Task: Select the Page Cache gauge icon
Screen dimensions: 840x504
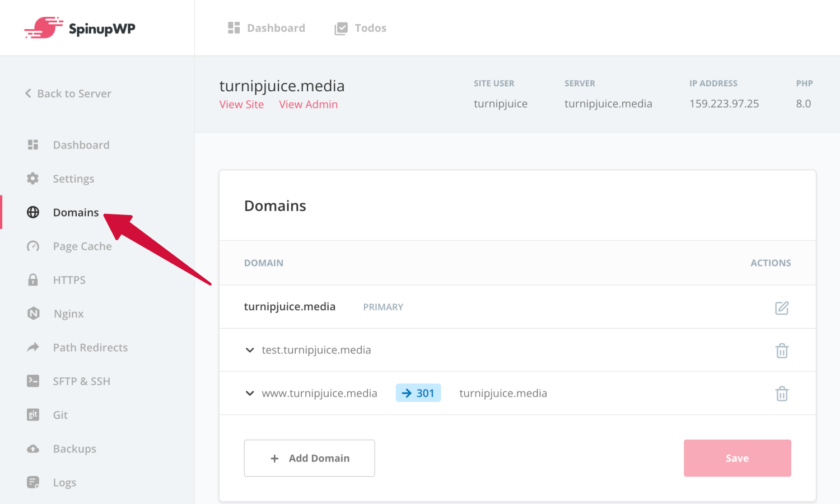Action: coord(33,246)
